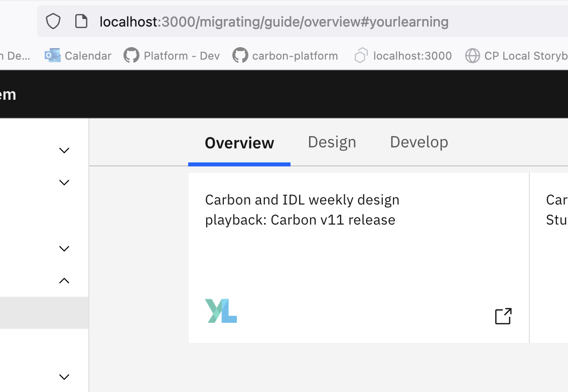This screenshot has width=568, height=392.
Task: Switch to the Design tab
Action: pos(332,142)
